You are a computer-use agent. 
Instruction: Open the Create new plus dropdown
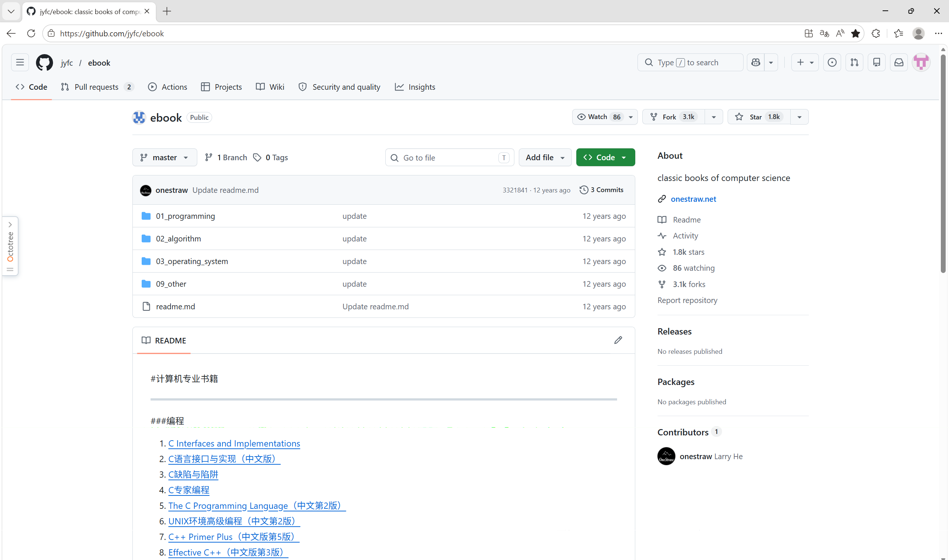805,63
